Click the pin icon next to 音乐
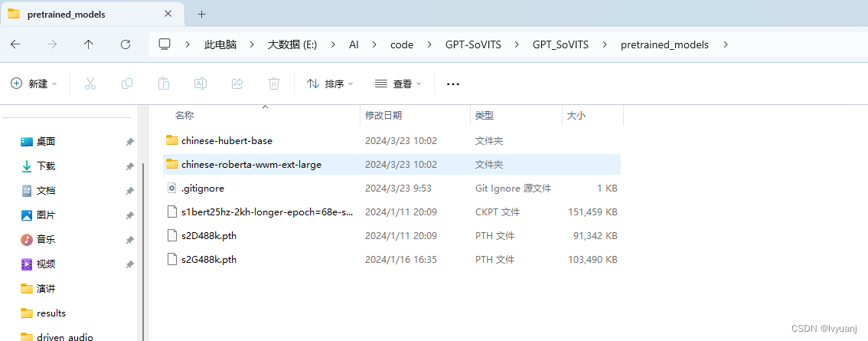This screenshot has height=341, width=868. [129, 240]
